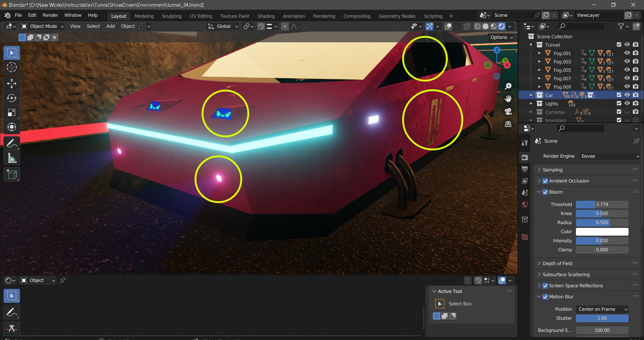Select the Cursor tool in viewport toolbar
This screenshot has width=644, height=340.
click(x=12, y=67)
